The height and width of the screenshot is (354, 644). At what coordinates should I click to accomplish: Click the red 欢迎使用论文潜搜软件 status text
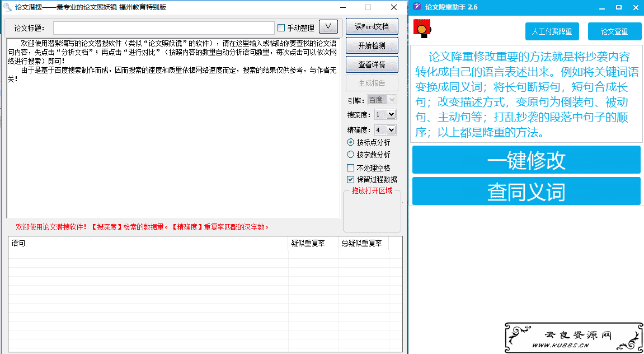tap(143, 226)
